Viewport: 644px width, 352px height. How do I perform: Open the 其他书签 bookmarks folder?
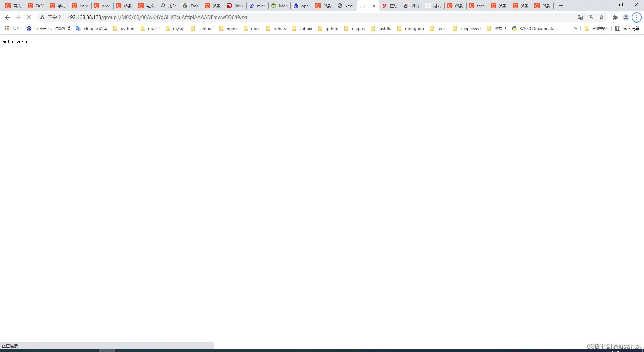[596, 29]
